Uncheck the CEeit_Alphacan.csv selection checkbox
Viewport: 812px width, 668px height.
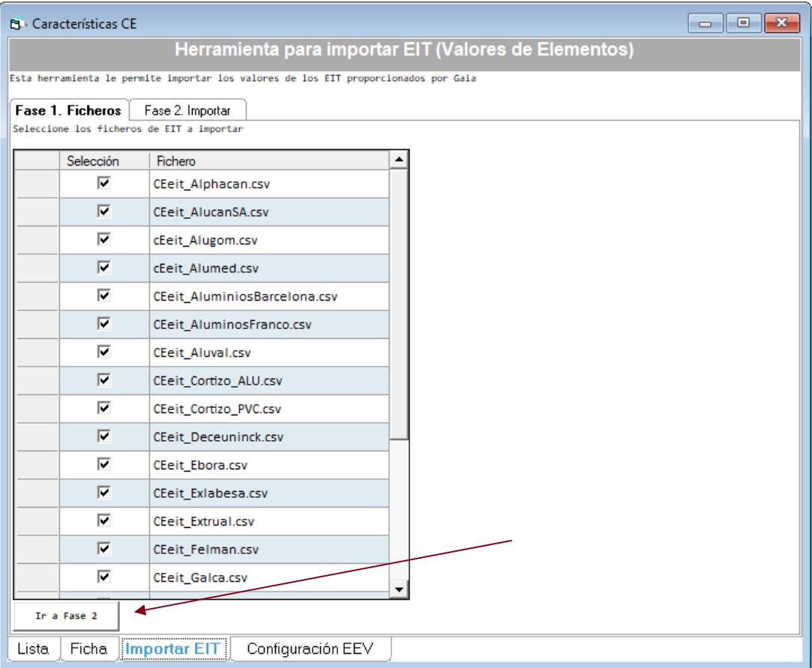click(x=104, y=183)
